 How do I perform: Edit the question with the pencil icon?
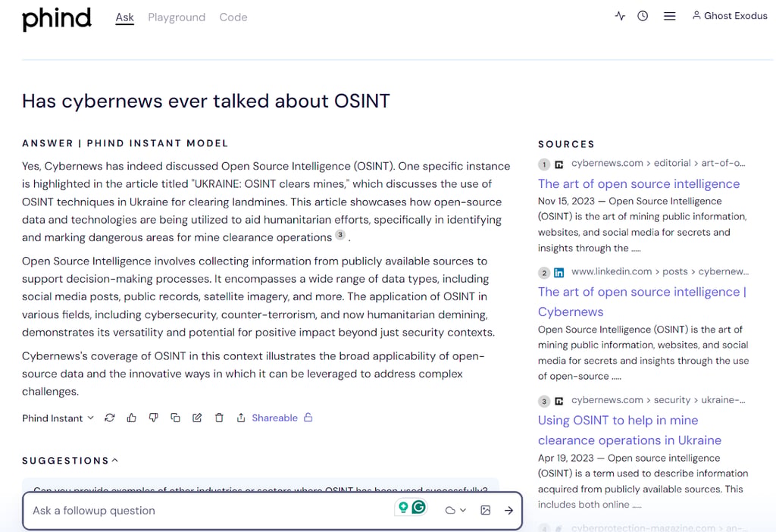pyautogui.click(x=197, y=418)
